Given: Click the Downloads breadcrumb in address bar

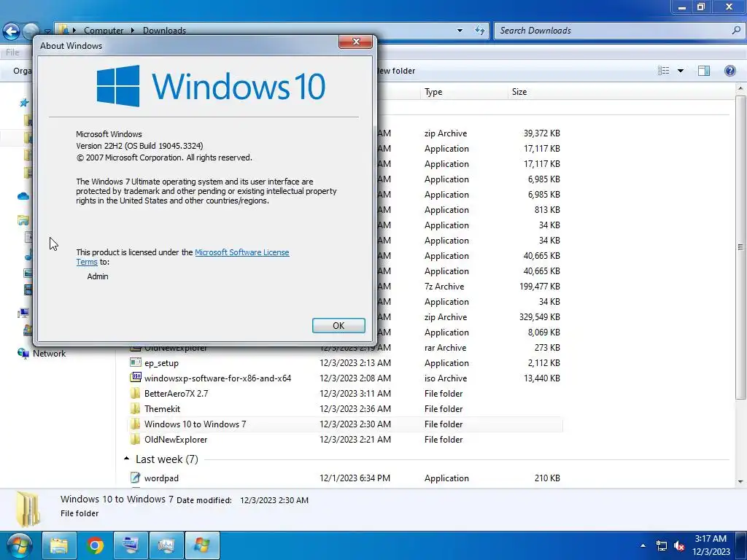Looking at the screenshot, I should click(164, 31).
